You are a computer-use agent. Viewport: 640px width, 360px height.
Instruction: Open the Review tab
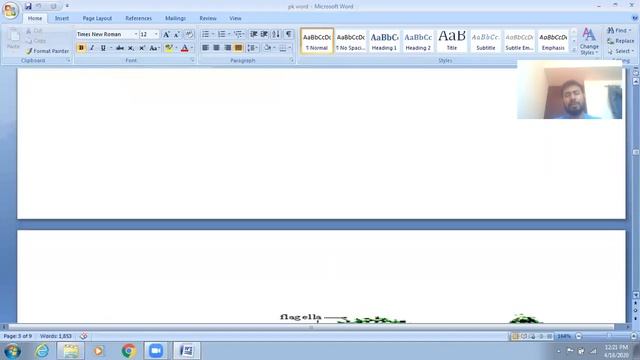(208, 18)
